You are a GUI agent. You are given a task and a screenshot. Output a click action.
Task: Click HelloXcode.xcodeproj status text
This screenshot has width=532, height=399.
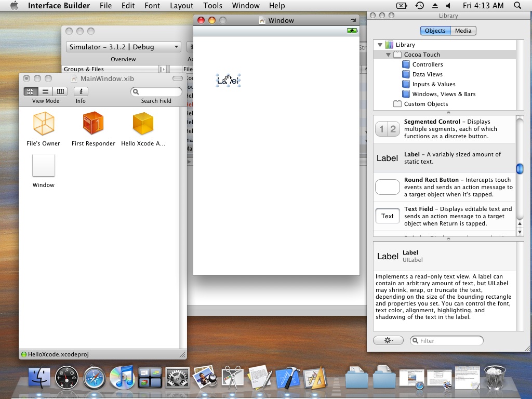[x=58, y=354]
